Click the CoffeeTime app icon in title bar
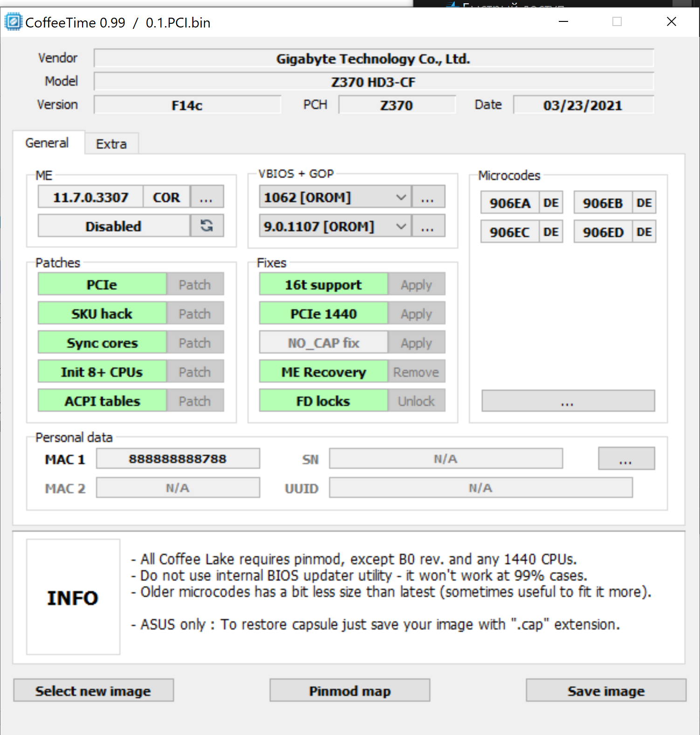Screen dimensions: 700x735 point(13,22)
